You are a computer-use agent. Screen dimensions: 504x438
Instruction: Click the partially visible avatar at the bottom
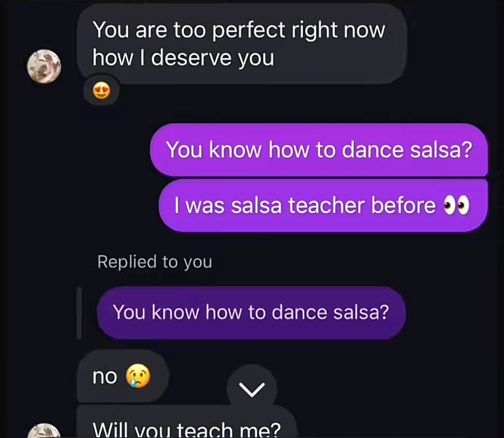pos(44,431)
